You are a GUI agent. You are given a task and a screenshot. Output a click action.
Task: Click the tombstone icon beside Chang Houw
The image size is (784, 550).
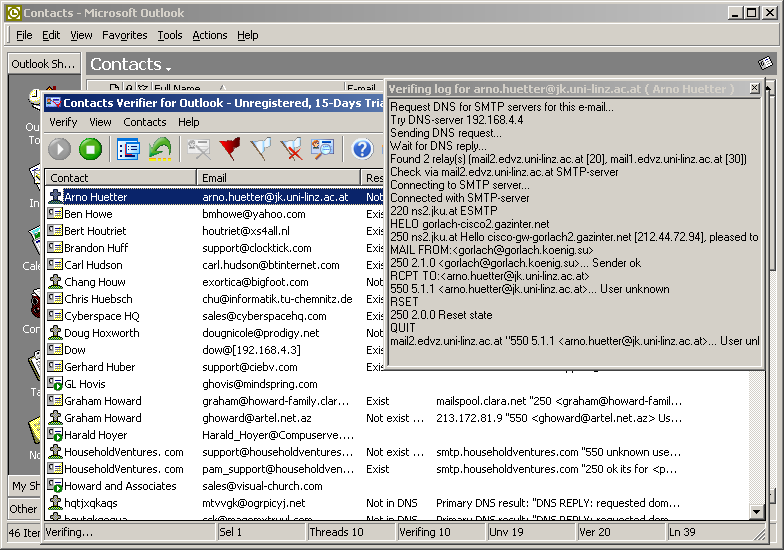55,281
